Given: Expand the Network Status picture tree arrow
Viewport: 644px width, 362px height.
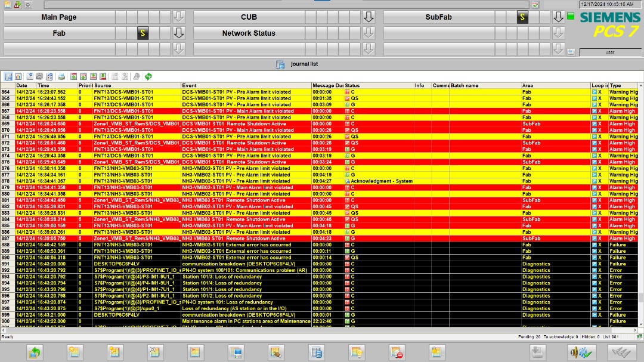Looking at the screenshot, I should 369,33.
